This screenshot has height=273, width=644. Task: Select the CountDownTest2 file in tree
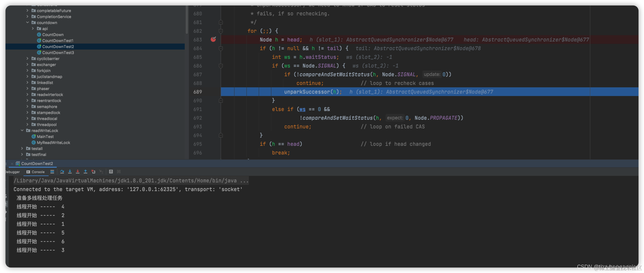[x=58, y=46]
